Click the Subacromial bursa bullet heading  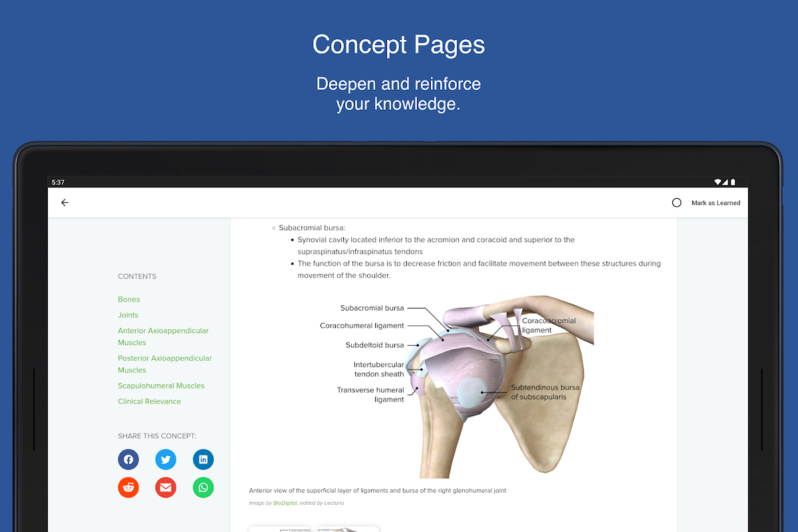pos(312,228)
